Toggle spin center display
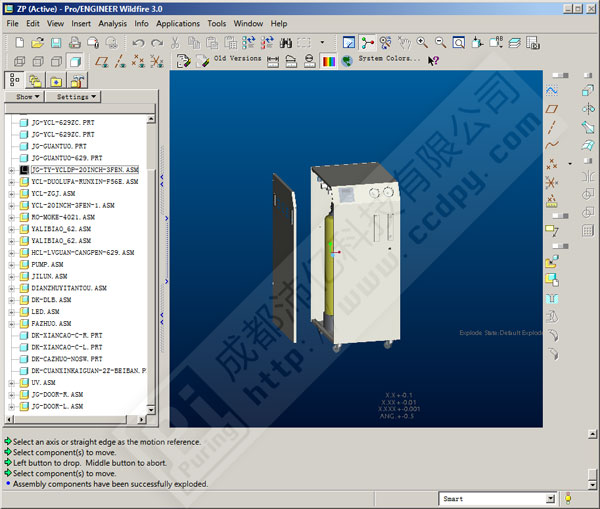600x509 pixels. coord(367,42)
